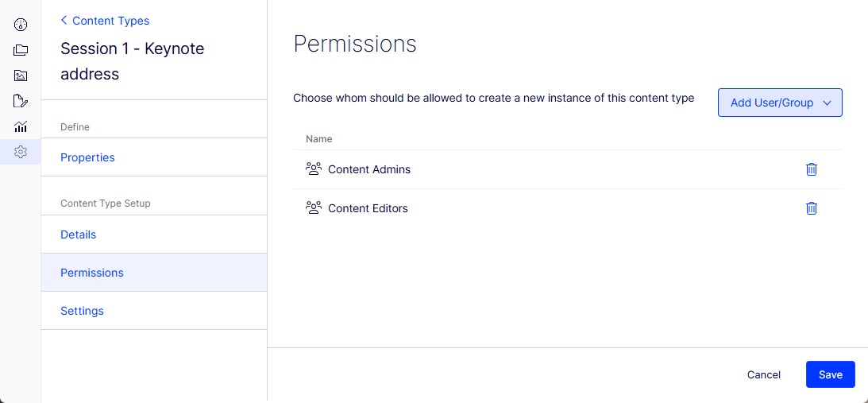Expand the Add User/Group dropdown
This screenshot has width=868, height=403.
click(x=780, y=103)
